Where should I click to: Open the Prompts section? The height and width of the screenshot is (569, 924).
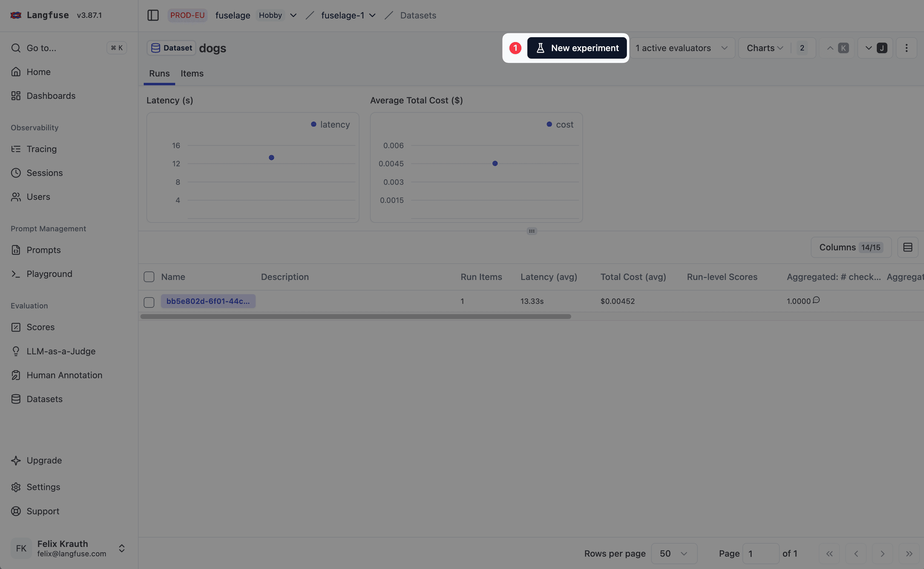pyautogui.click(x=43, y=249)
